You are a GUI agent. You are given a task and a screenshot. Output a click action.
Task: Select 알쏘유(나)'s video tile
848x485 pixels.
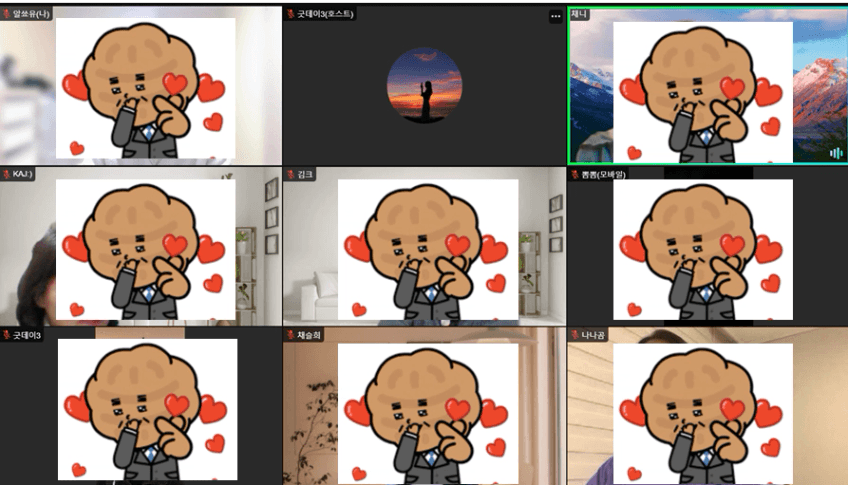pyautogui.click(x=141, y=85)
